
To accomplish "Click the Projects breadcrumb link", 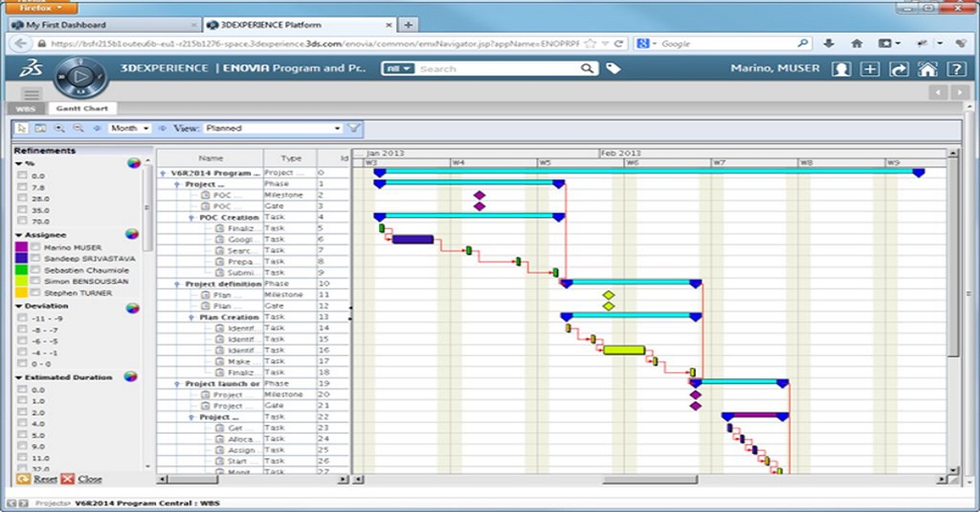I will (51, 503).
